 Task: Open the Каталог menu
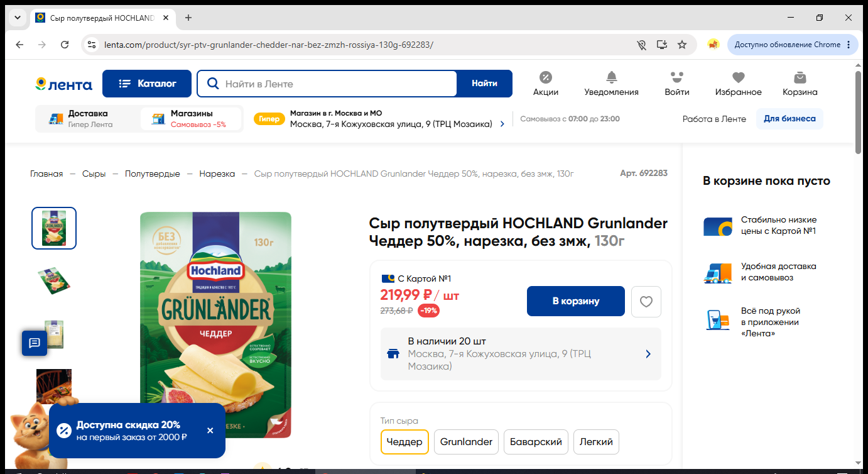point(148,84)
